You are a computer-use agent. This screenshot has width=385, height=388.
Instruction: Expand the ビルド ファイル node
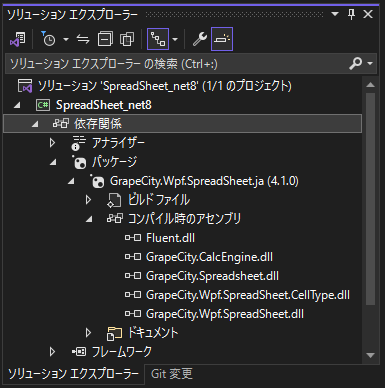(x=88, y=200)
